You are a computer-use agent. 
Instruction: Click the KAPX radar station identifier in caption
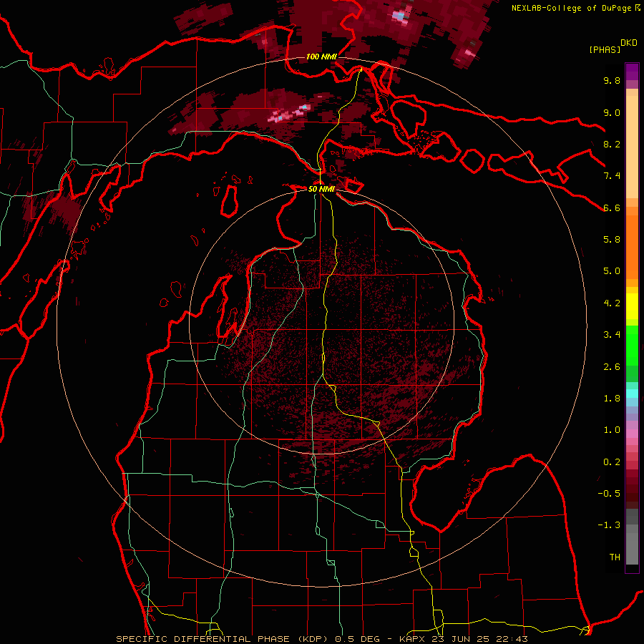point(413,639)
